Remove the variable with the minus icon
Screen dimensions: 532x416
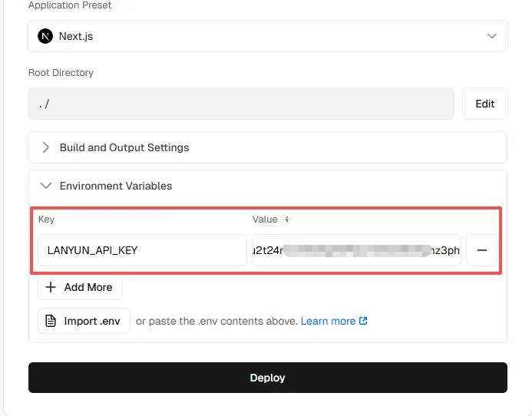tap(482, 250)
